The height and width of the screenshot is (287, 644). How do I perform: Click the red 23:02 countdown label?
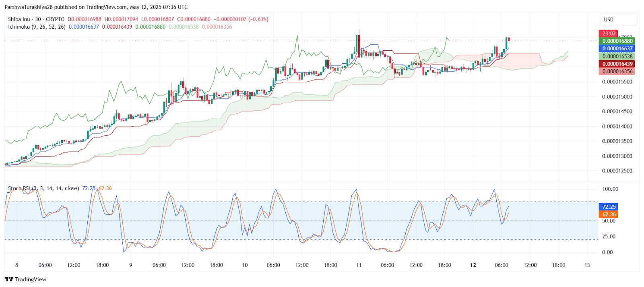609,33
